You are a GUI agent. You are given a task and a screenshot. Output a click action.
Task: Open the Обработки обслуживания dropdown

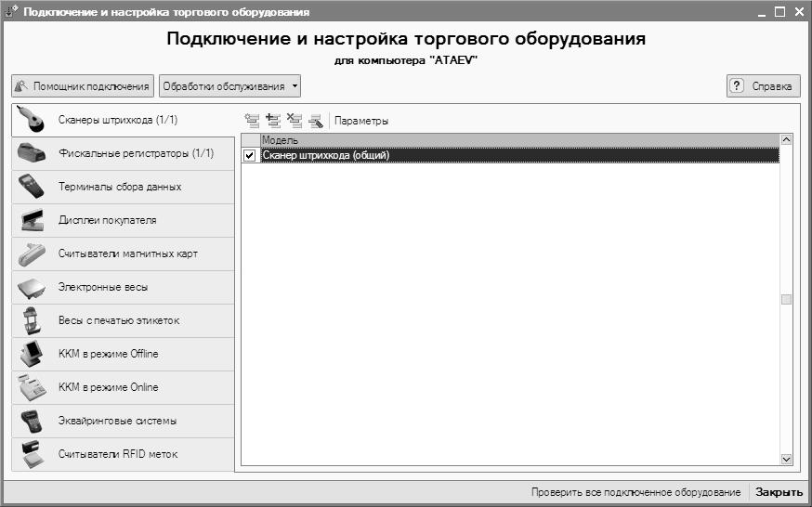(x=230, y=86)
